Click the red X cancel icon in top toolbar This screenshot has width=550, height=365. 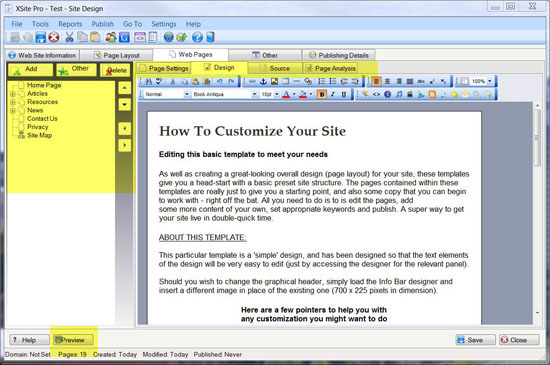click(54, 37)
